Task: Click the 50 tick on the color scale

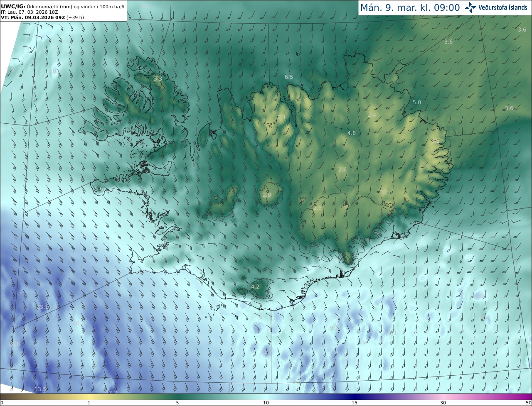Action: (x=529, y=403)
